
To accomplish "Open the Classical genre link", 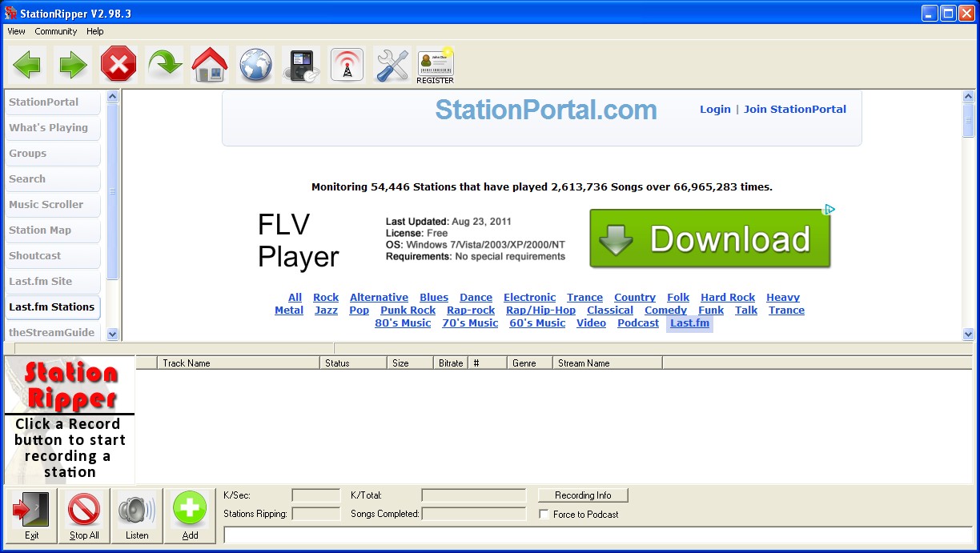I will click(610, 311).
